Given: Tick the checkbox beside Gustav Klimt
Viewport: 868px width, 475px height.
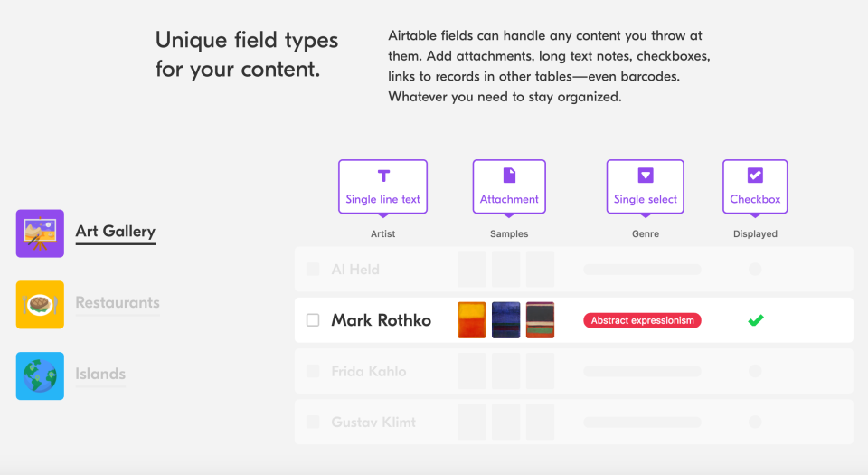Looking at the screenshot, I should [313, 422].
